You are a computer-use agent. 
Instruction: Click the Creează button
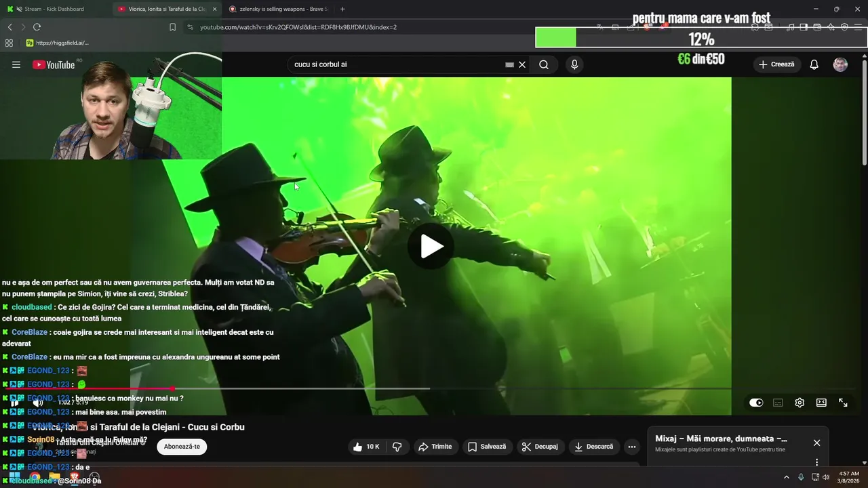click(776, 64)
